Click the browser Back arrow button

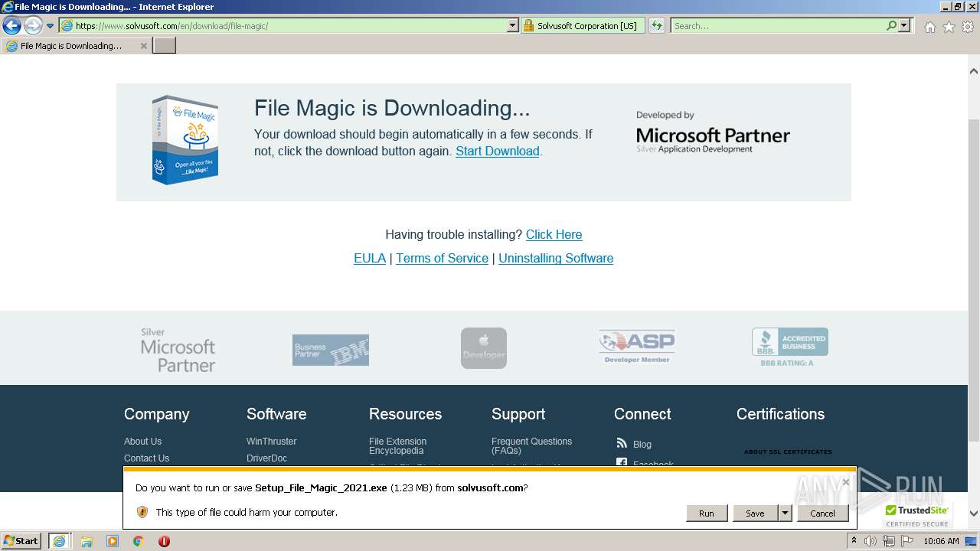(11, 26)
